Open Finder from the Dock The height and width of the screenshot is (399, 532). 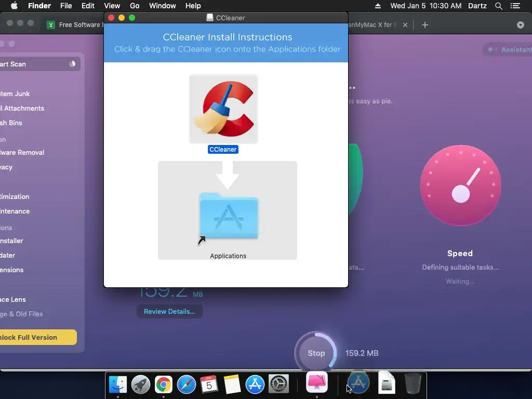[118, 384]
